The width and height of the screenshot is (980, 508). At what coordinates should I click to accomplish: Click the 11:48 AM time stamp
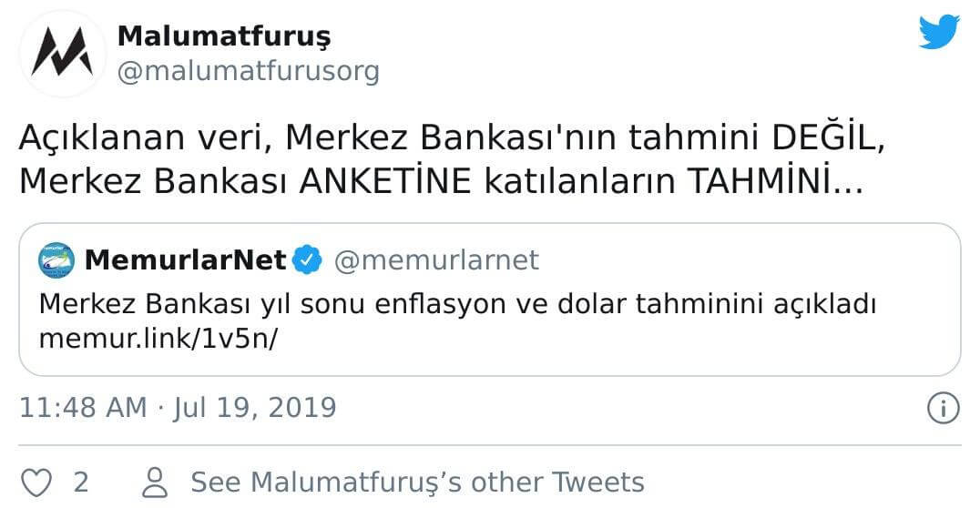tap(83, 407)
